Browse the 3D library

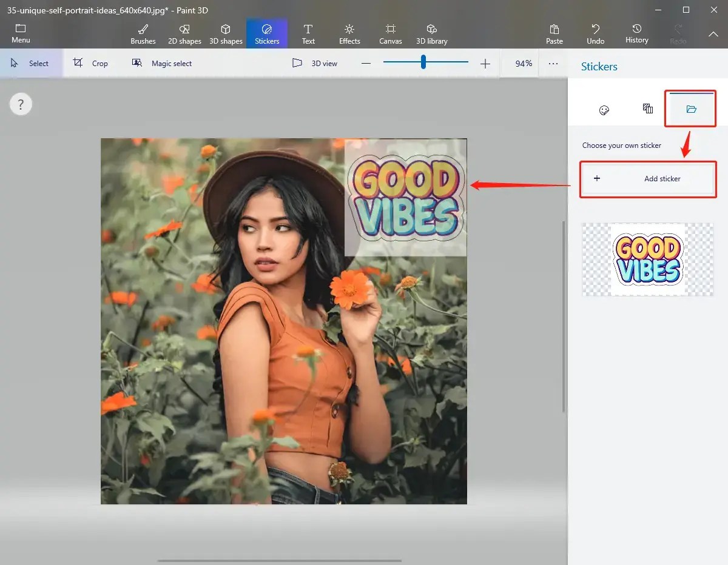click(x=431, y=33)
